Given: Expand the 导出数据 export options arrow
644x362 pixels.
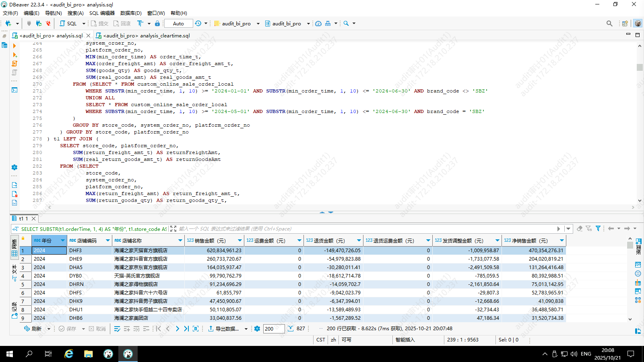Looking at the screenshot, I should point(246,329).
